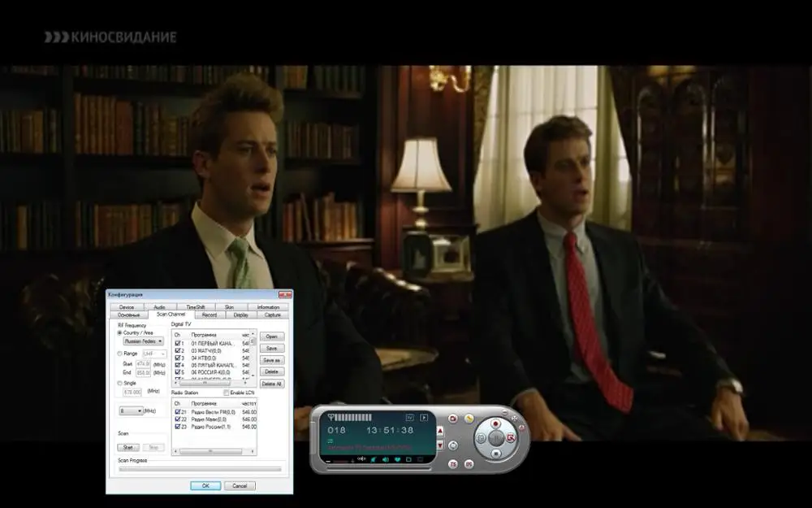Click the signal mute icon beside volume slider
The width and height of the screenshot is (812, 508).
[x=362, y=458]
